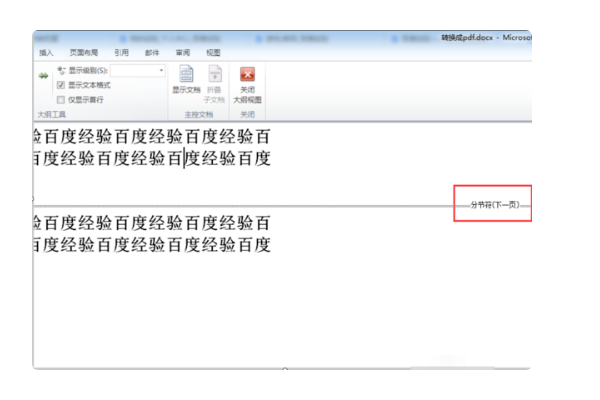Toggle the 显示文本格式 checkbox
The width and height of the screenshot is (600, 400).
coord(60,85)
